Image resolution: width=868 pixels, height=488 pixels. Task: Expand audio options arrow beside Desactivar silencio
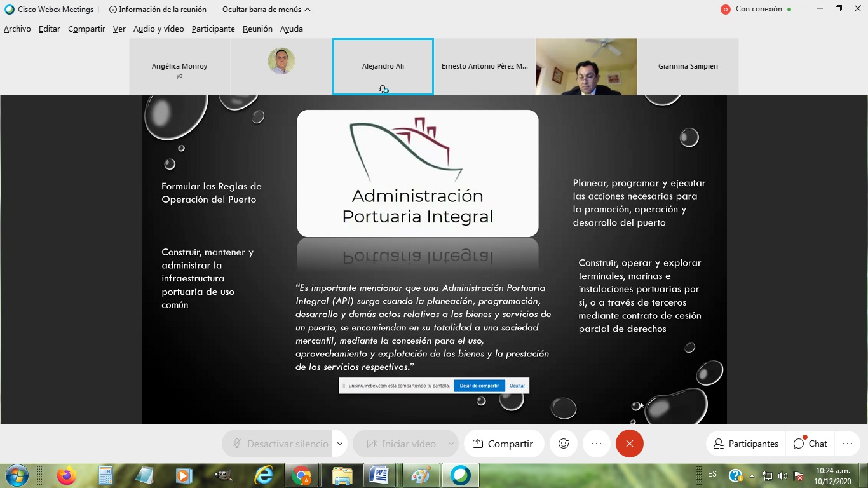coord(340,444)
